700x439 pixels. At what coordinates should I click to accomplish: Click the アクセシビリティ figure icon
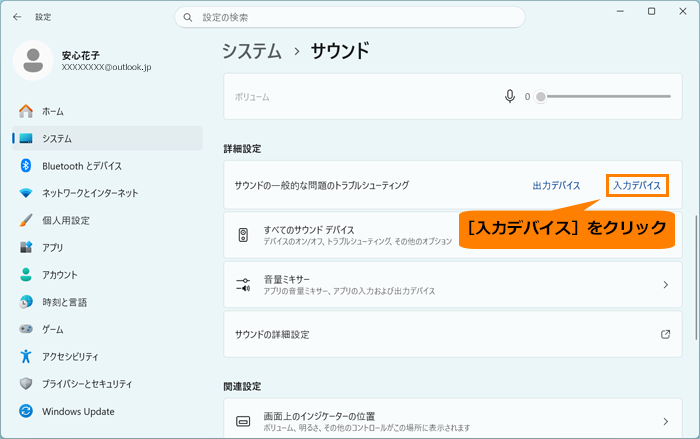coord(26,356)
